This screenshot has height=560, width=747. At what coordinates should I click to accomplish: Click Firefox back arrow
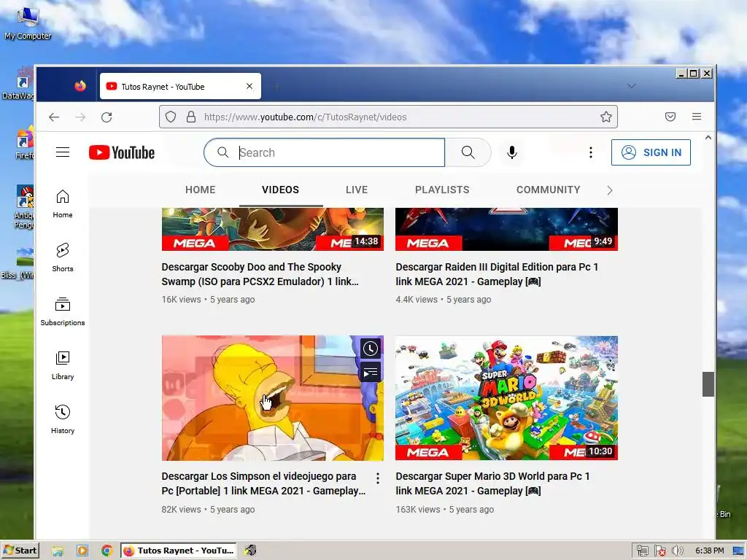tap(54, 117)
